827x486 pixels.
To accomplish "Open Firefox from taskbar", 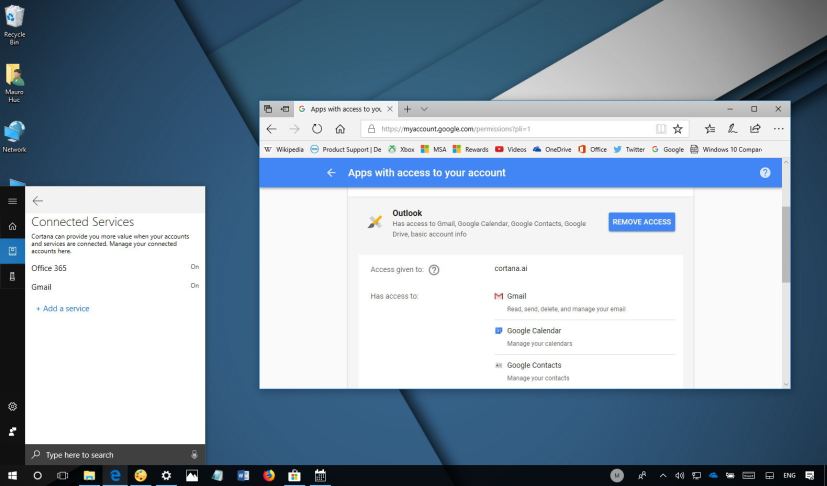I will (x=269, y=475).
